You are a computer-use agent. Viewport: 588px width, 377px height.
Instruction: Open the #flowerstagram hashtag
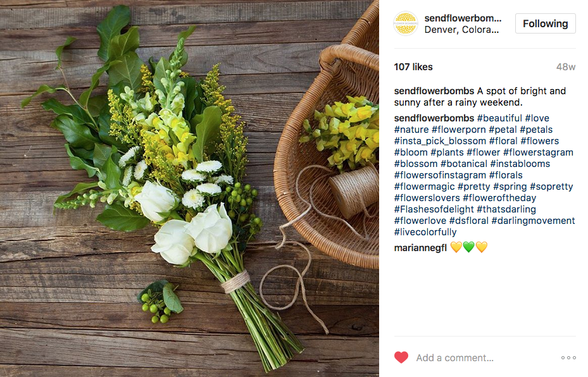(538, 152)
